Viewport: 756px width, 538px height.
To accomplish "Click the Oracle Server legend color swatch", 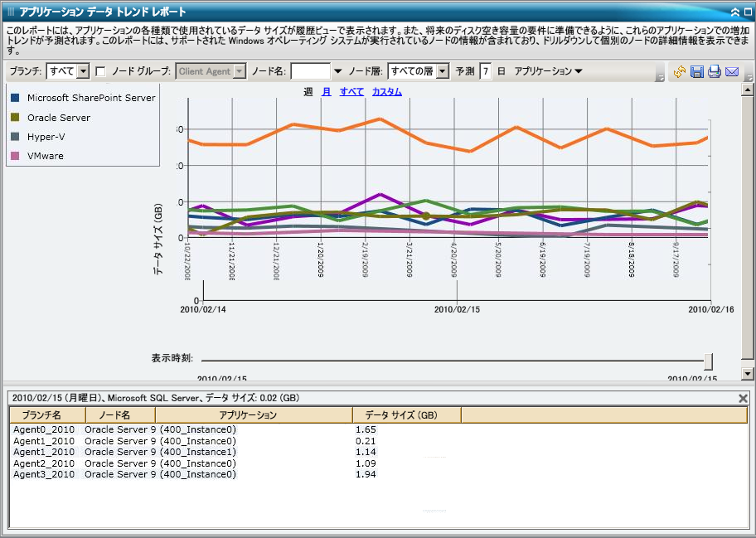I will coord(15,118).
